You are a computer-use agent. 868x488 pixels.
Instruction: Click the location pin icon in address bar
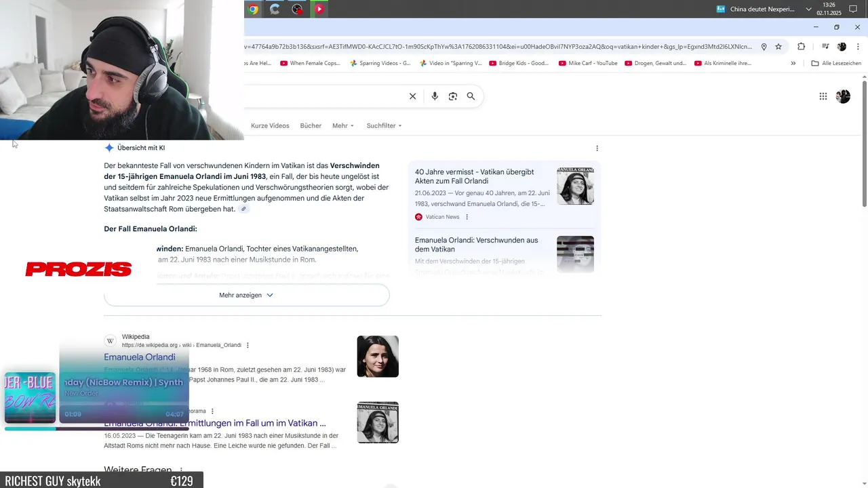click(x=764, y=47)
